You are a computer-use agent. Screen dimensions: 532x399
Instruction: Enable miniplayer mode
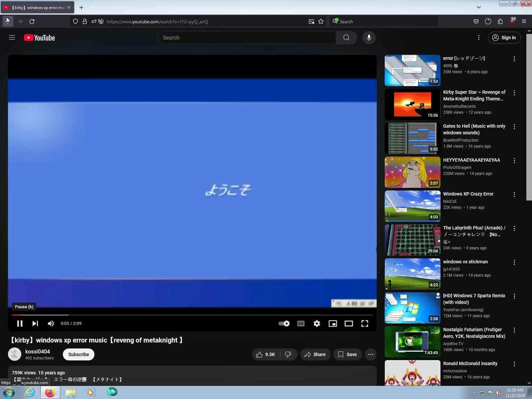tap(332, 324)
